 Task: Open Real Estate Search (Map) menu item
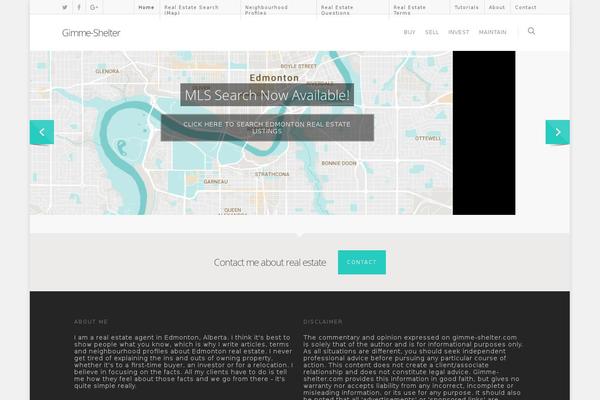tap(191, 10)
